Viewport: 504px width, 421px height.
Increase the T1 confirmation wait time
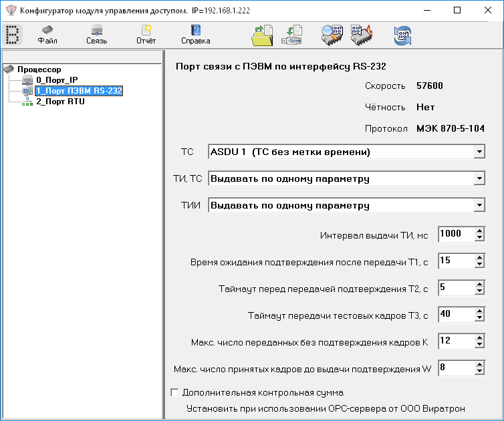click(479, 257)
